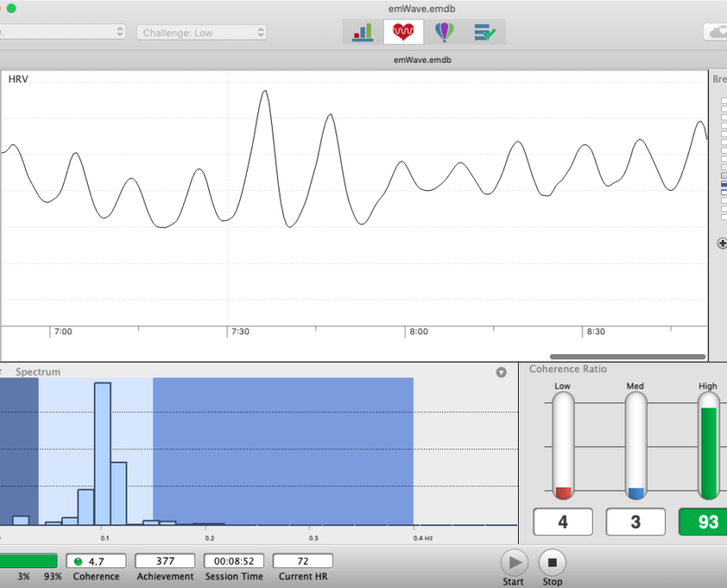Click the 7:30 time marker
Viewport: 727px width, 588px height.
[x=240, y=332]
